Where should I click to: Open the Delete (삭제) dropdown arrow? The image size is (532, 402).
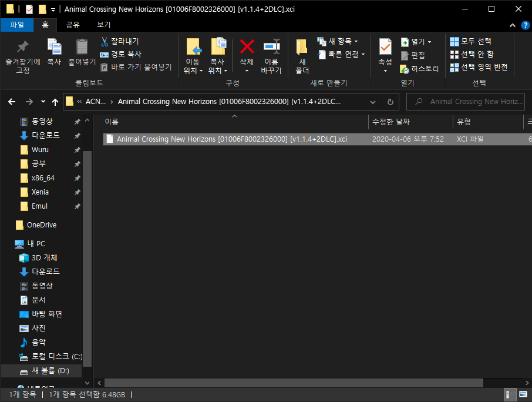(x=247, y=71)
